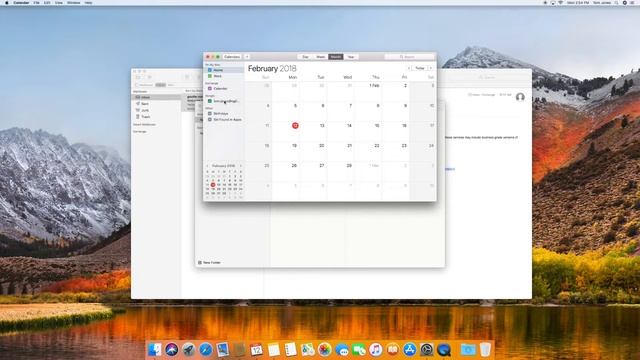Select February 14 in month grid

(x=349, y=126)
